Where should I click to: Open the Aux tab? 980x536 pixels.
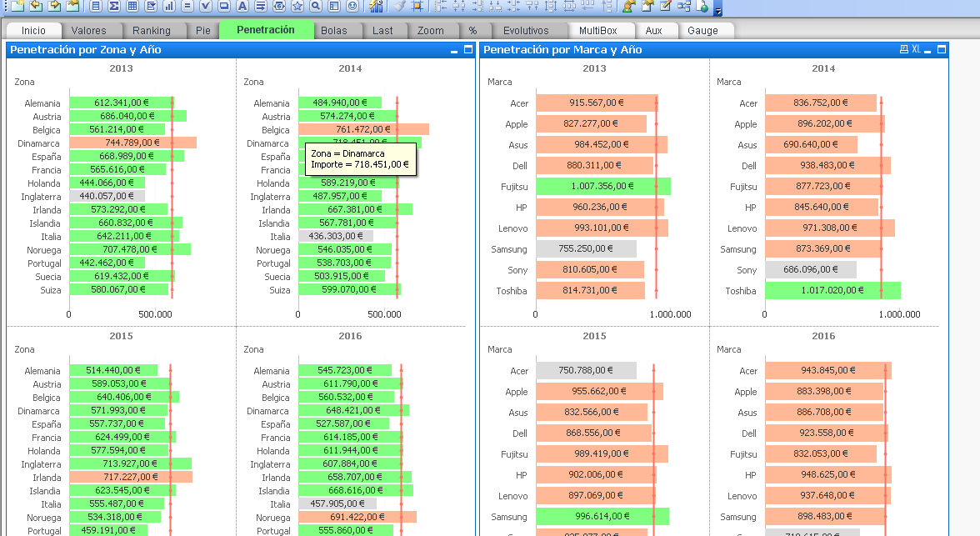[653, 31]
